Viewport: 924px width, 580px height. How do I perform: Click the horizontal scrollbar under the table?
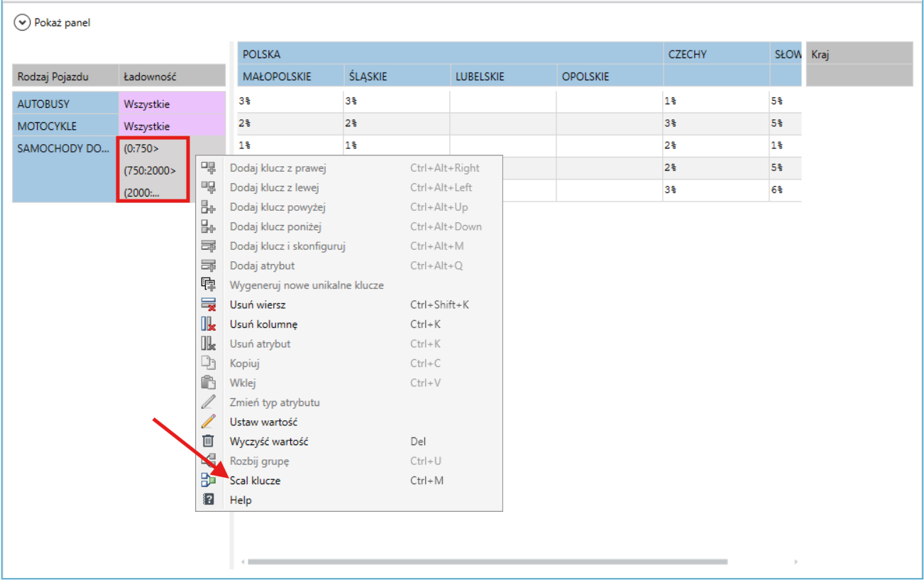tap(488, 562)
